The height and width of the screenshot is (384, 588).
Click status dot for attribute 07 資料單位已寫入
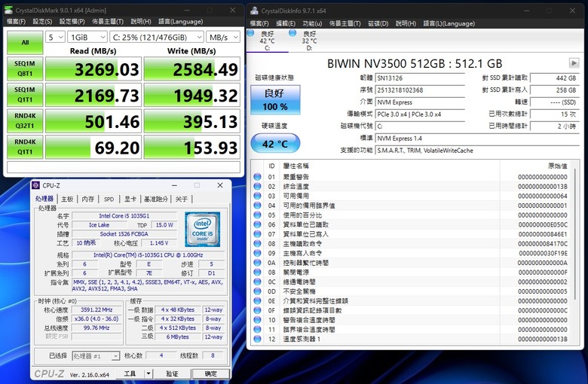click(x=257, y=234)
